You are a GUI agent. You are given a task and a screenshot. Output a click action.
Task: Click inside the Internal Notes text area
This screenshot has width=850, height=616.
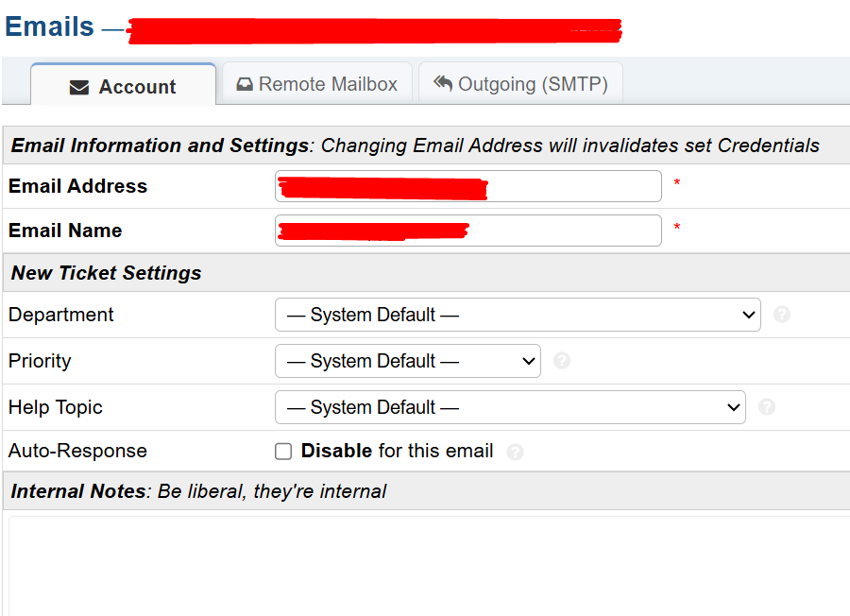click(x=425, y=565)
